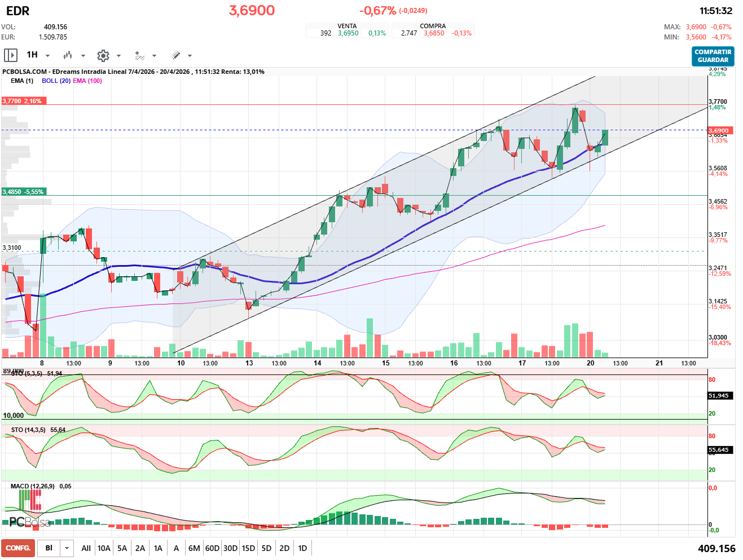Select the 6M time range
The image size is (743, 560).
(x=194, y=548)
